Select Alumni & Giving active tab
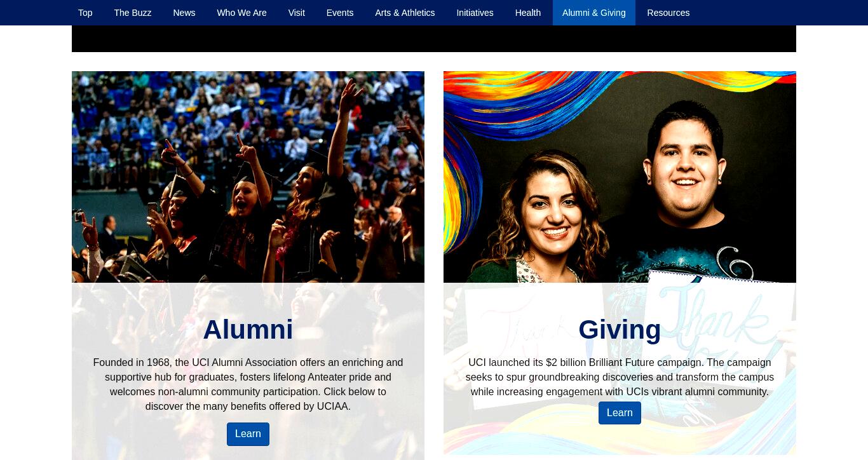The height and width of the screenshot is (460, 868). (594, 13)
